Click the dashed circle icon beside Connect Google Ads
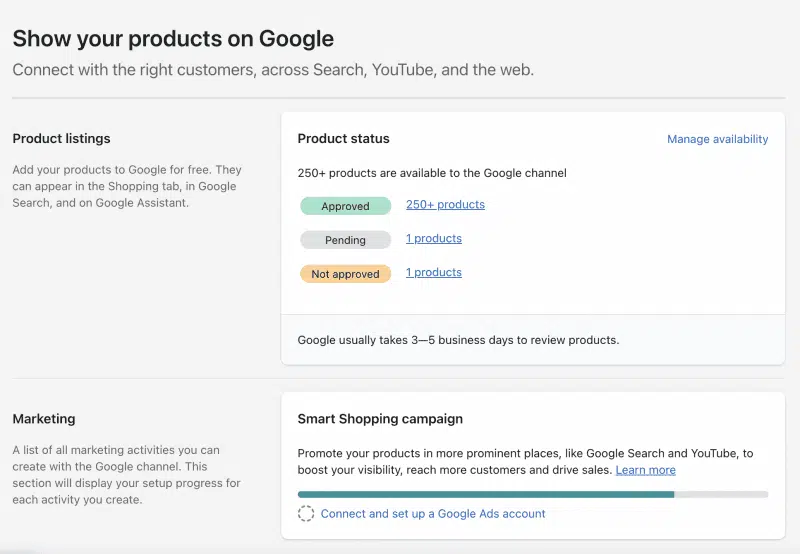The height and width of the screenshot is (554, 800). click(x=306, y=514)
